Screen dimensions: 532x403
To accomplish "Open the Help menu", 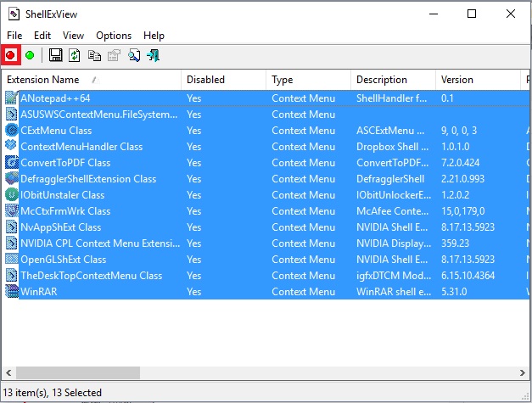I will pyautogui.click(x=154, y=36).
